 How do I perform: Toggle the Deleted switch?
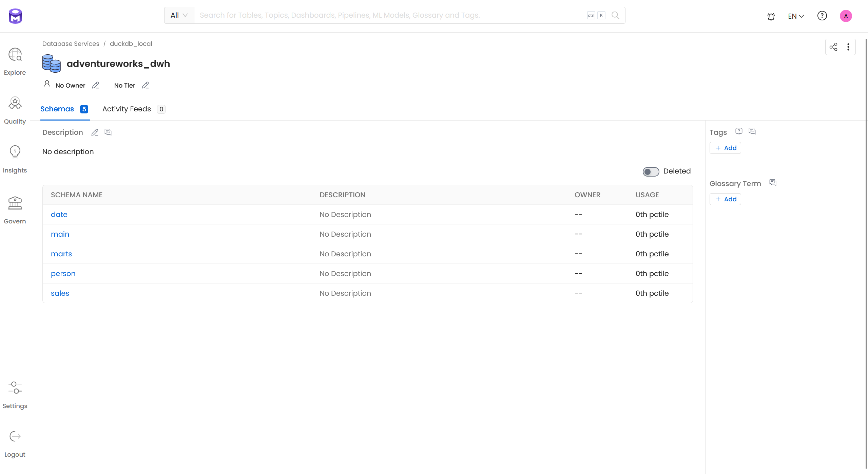[x=651, y=171]
